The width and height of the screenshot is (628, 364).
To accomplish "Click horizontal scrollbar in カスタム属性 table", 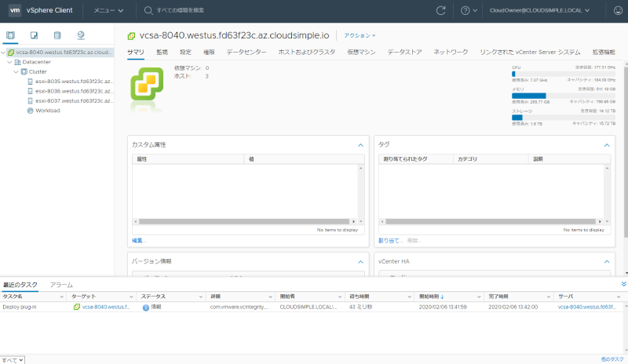I will click(244, 221).
